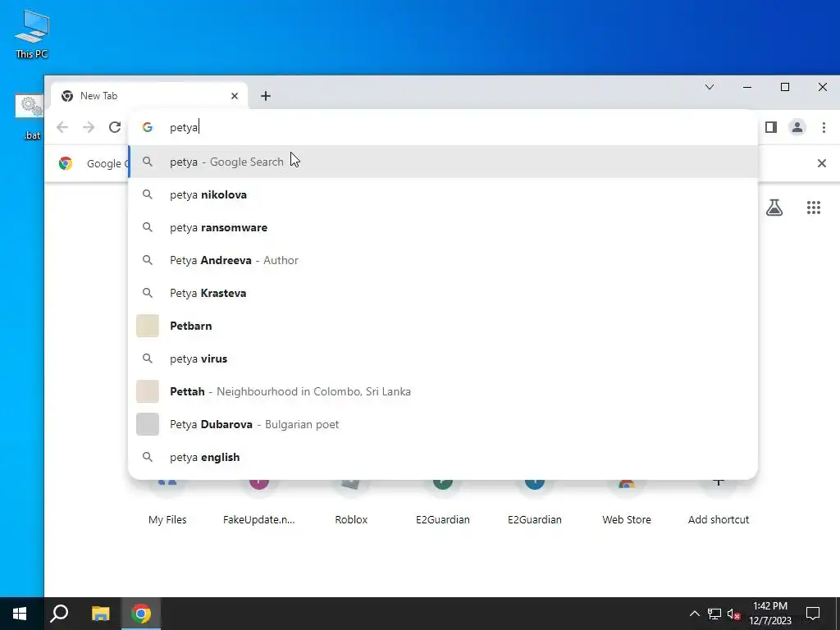Screen dimensions: 840x630
Task: Click the Add shortcut button
Action: [x=719, y=504]
